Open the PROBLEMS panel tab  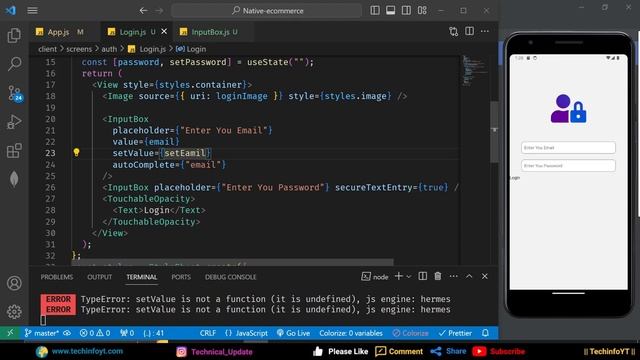pyautogui.click(x=57, y=277)
